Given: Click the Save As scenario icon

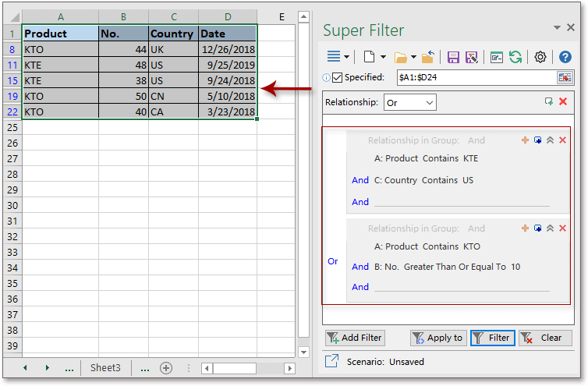Looking at the screenshot, I should coord(471,57).
